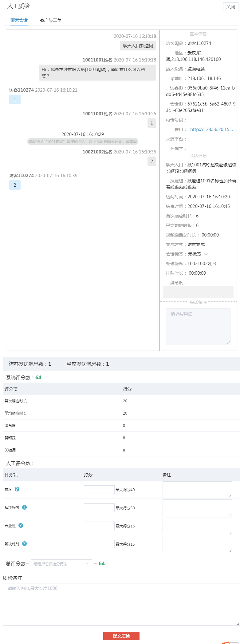Click the ip地址 218.106.118.146 value
Viewport: 240px width, 644px height.
pyautogui.click(x=204, y=78)
